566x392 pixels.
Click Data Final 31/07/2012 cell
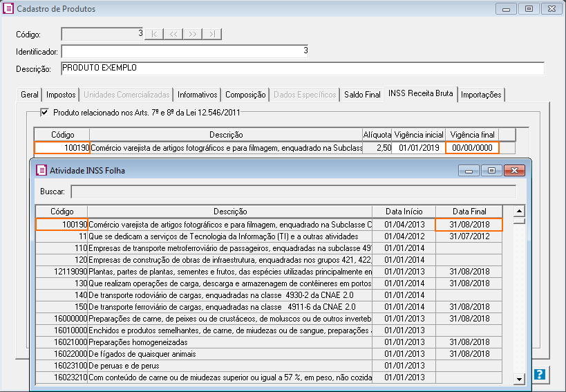469,236
